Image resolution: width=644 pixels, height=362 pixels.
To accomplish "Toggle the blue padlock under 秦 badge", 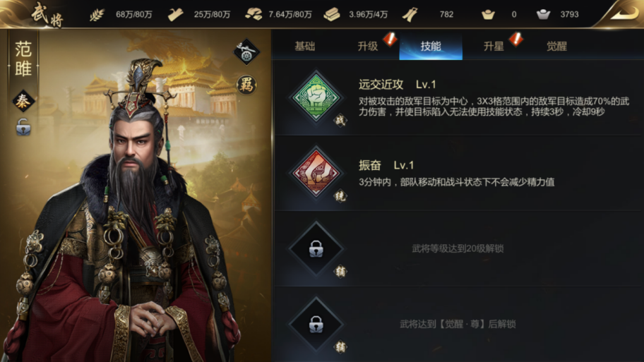I will pos(23,127).
